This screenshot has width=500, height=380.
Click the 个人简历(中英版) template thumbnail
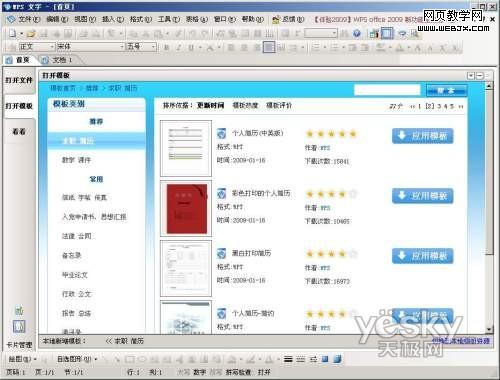click(186, 149)
